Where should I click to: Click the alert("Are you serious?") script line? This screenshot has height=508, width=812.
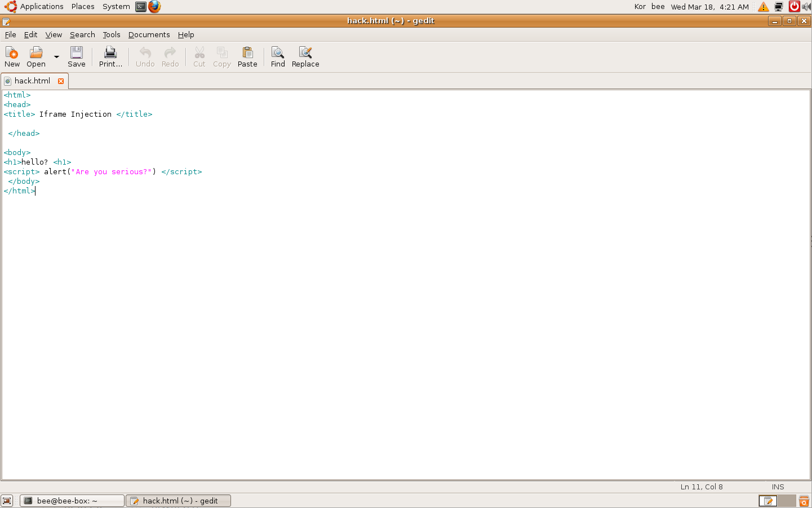[x=103, y=172]
